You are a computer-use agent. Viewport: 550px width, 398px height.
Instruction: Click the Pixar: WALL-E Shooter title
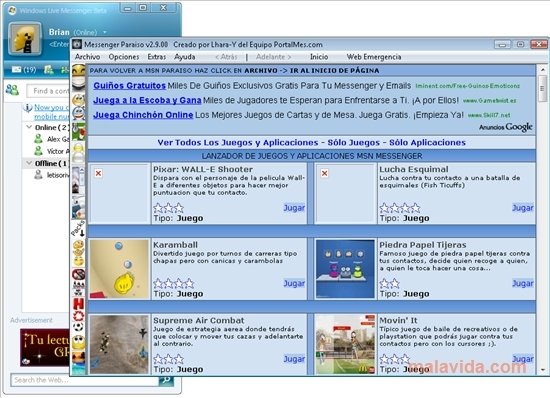click(x=203, y=169)
